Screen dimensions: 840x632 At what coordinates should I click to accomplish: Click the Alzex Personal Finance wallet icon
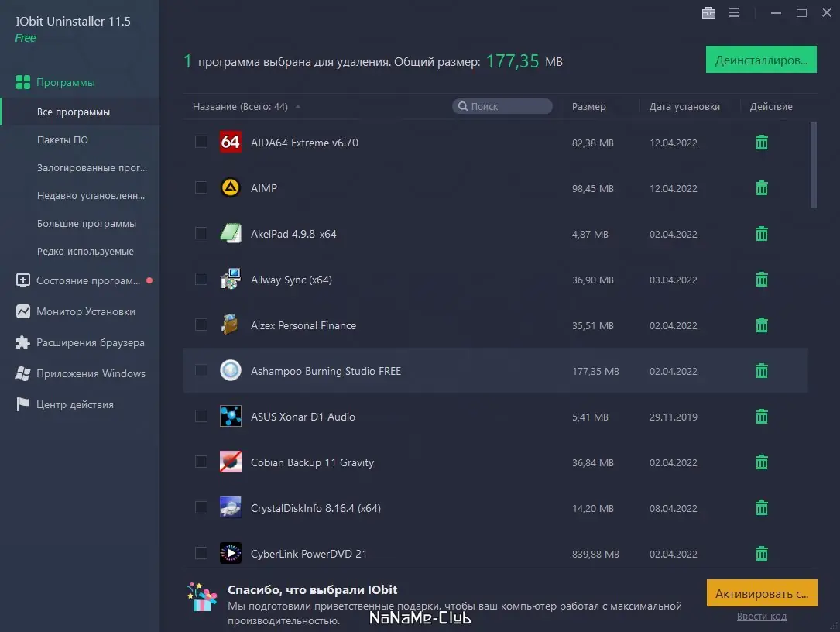click(231, 325)
